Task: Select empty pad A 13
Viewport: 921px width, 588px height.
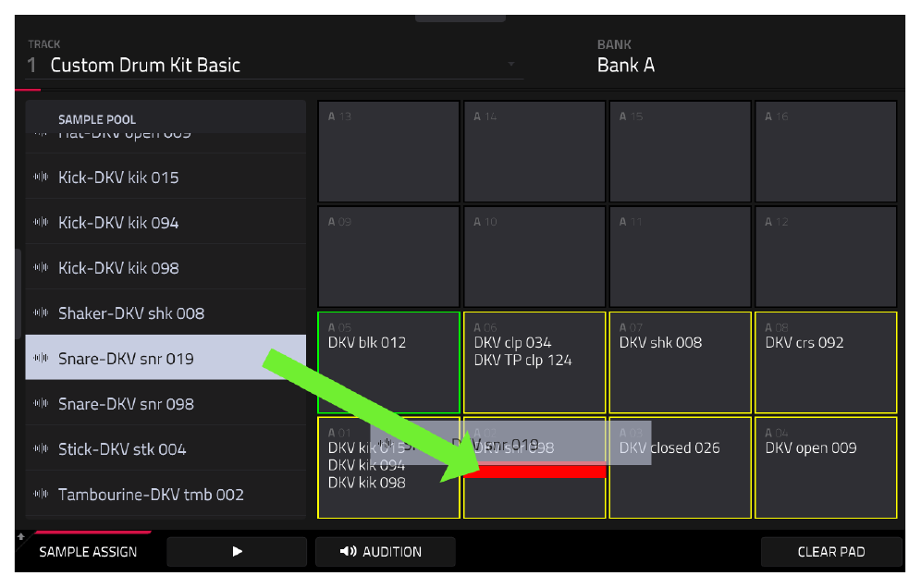Action: [388, 152]
